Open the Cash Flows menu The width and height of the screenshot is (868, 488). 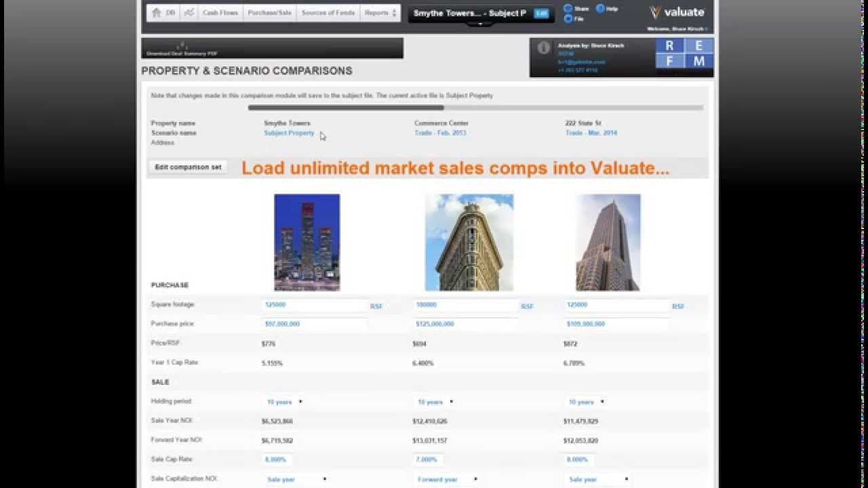point(220,13)
